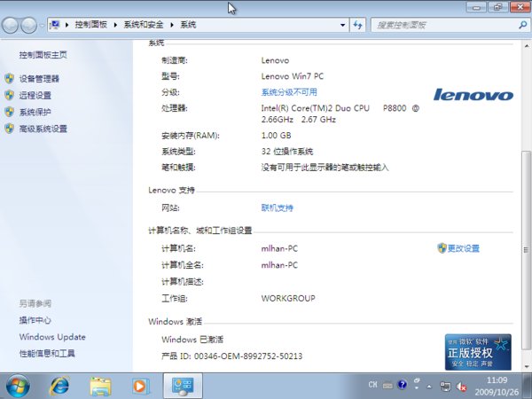Click the computer icon in address bar

(54, 25)
